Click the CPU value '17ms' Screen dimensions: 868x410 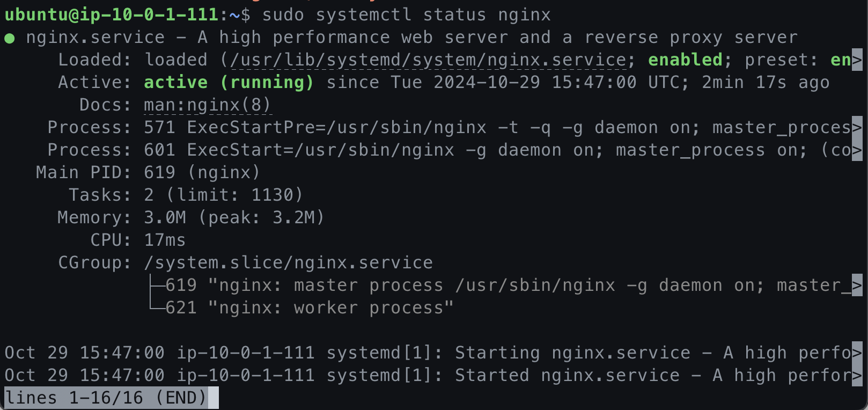165,240
